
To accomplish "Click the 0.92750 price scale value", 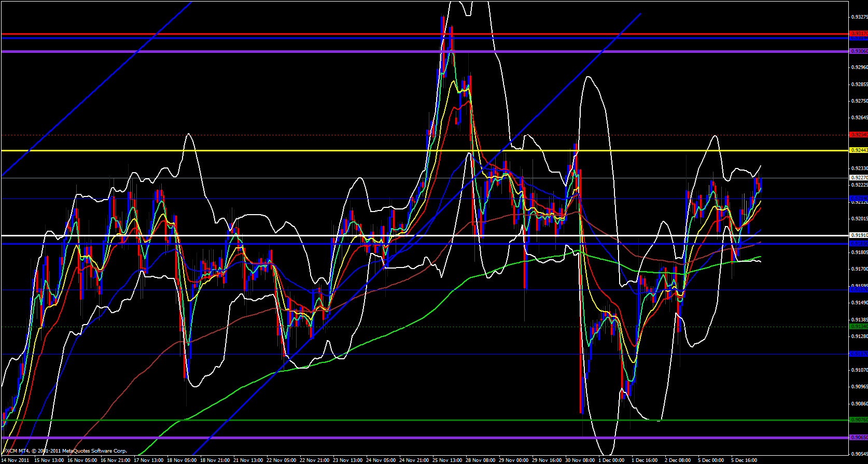I will tap(859, 101).
